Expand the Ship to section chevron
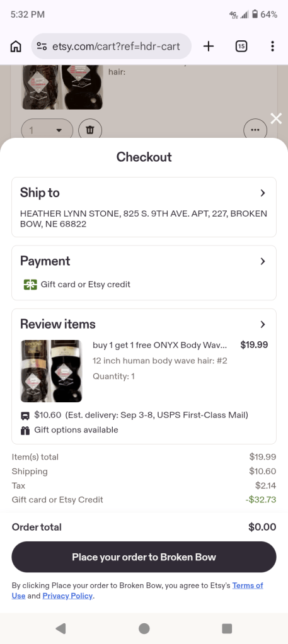Image resolution: width=288 pixels, height=644 pixels. click(263, 193)
